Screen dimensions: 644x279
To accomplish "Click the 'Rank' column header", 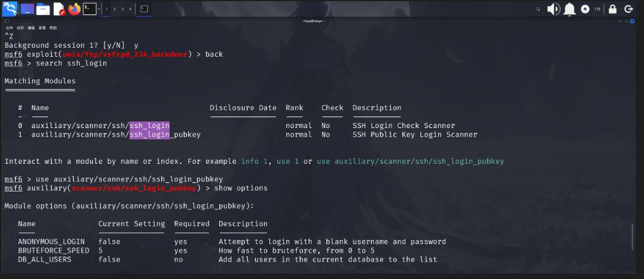I will tap(294, 108).
